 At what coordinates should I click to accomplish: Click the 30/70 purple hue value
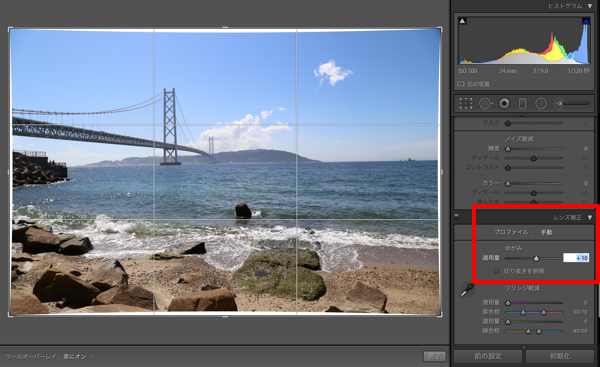click(x=580, y=312)
